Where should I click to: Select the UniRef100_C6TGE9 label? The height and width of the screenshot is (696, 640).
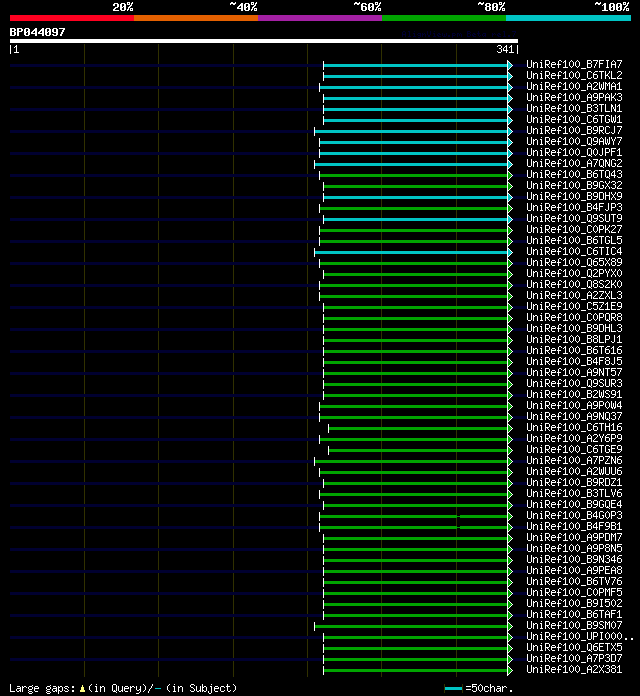[574, 449]
